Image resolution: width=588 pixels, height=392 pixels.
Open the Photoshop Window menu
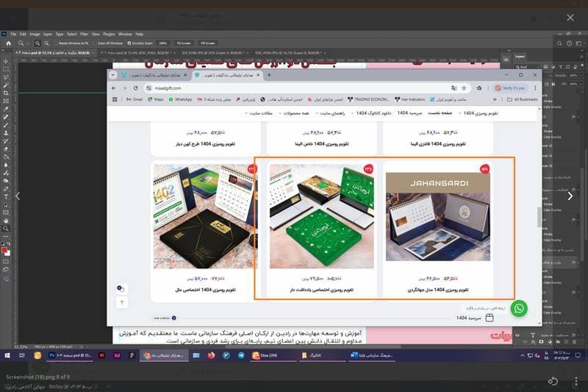[x=125, y=34]
